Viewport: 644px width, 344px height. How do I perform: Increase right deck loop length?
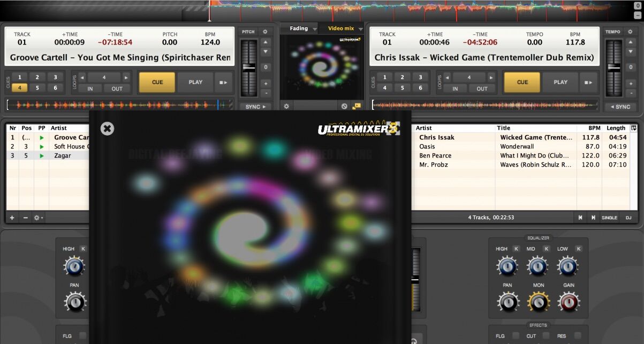pos(491,77)
